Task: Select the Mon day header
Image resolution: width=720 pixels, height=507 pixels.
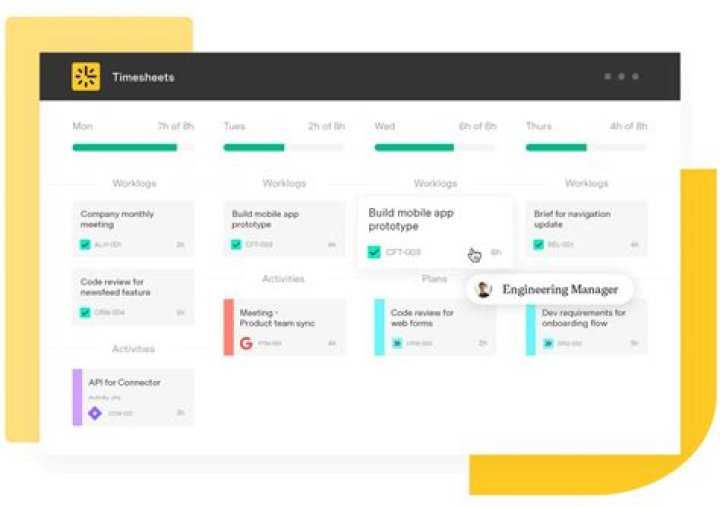Action: coord(83,126)
